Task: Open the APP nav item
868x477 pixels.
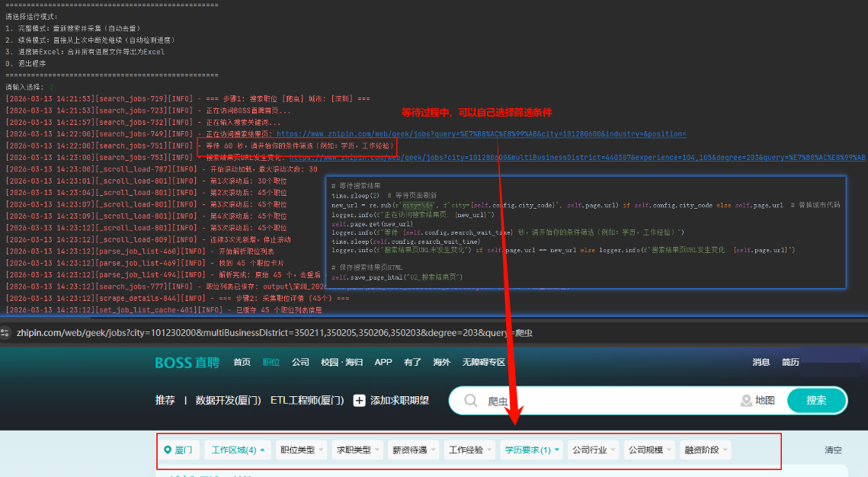Action: point(383,362)
